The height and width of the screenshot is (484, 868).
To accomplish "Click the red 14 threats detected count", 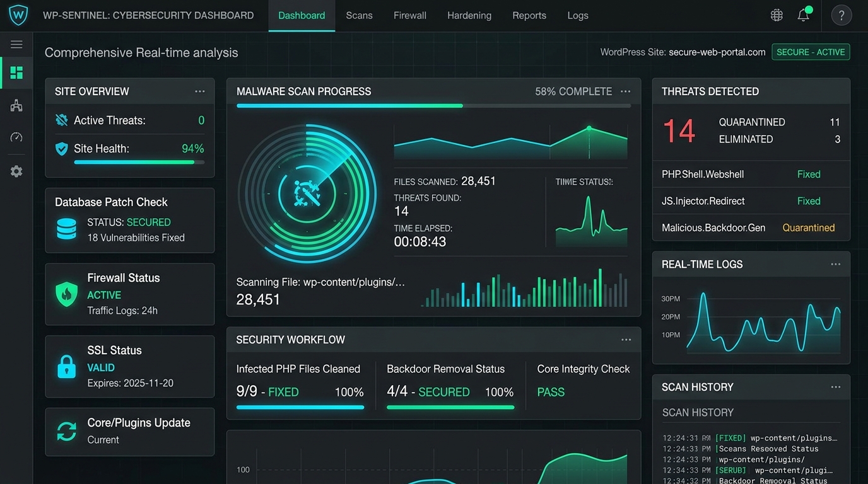I will (x=679, y=131).
